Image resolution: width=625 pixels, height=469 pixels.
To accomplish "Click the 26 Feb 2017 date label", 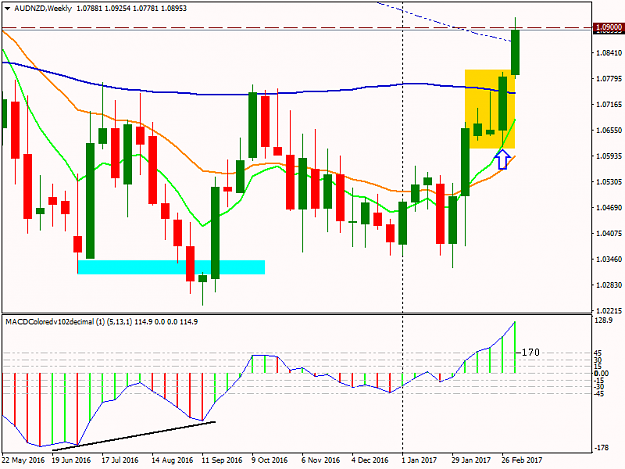I will 522,460.
